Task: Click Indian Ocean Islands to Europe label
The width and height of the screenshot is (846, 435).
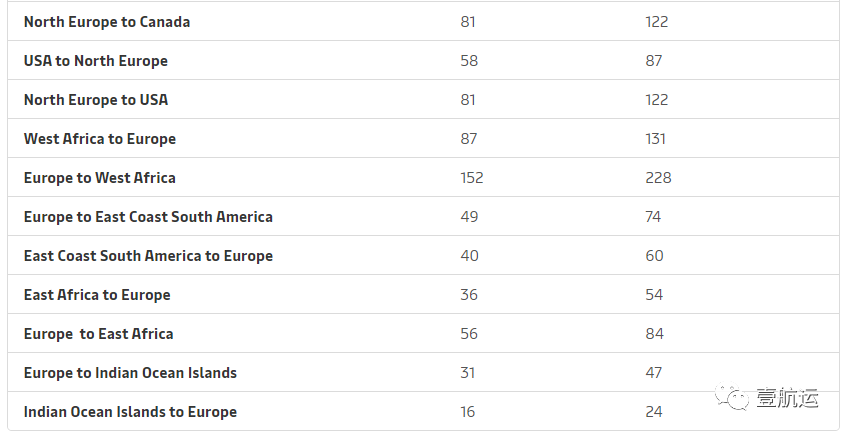Action: (130, 412)
